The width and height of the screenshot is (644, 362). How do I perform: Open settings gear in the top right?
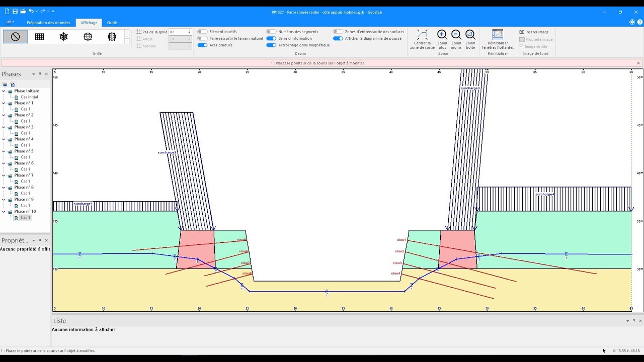(632, 22)
